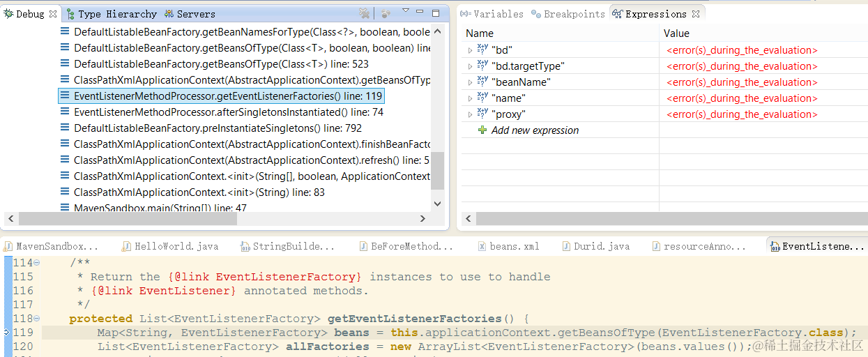Open HelloWorld.java editor tab
Screen dimensions: 868x357
pyautogui.click(x=170, y=246)
